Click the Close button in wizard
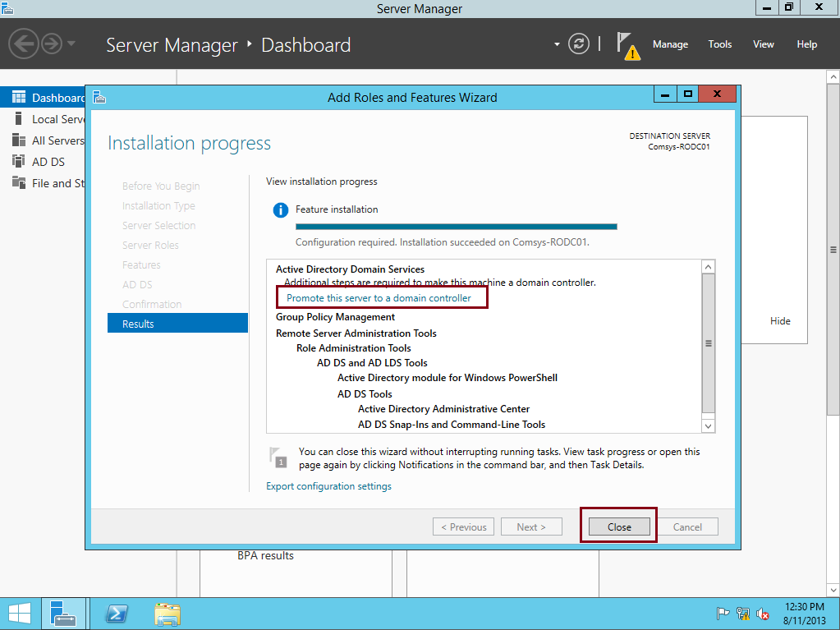The height and width of the screenshot is (630, 840). point(619,527)
